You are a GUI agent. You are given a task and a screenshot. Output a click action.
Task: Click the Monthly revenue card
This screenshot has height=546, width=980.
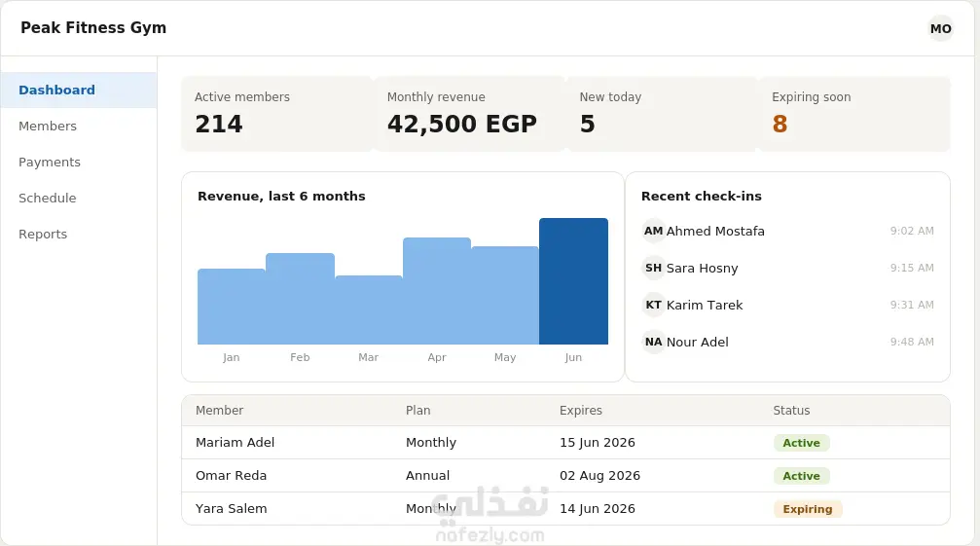pos(469,114)
